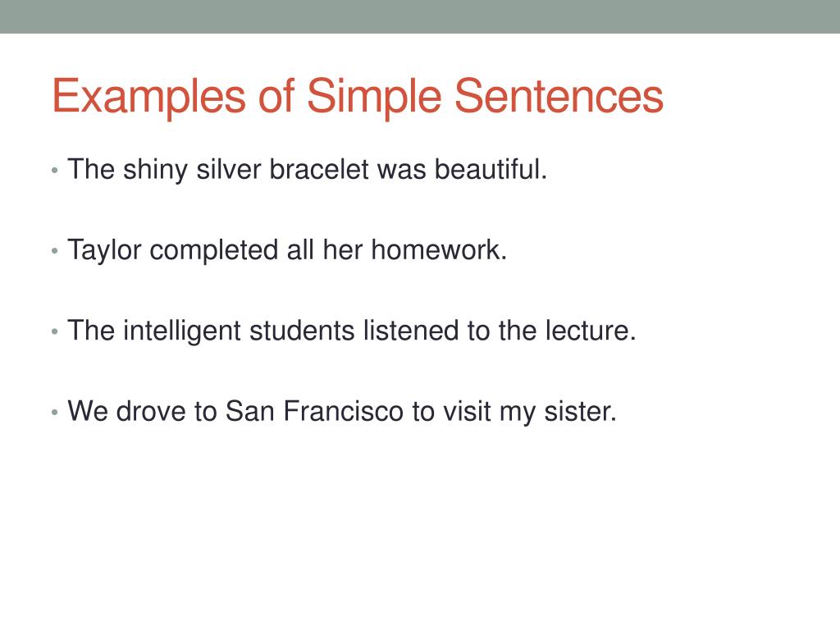Screen dimensions: 840x630
Task: Click the bullet before 'The shiny silver bracelet'
Action: pos(55,171)
